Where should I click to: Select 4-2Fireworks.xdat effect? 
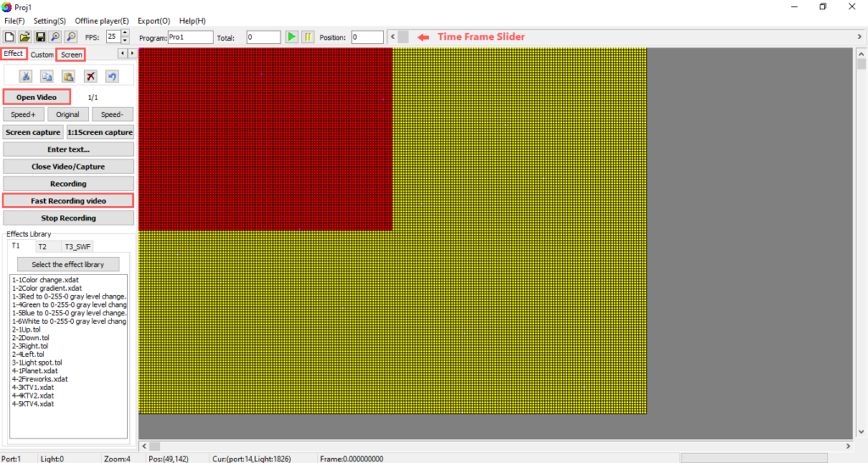point(40,379)
